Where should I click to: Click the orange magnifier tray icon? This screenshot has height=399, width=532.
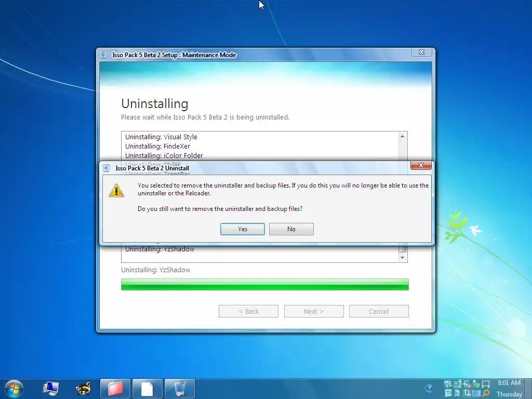(x=486, y=393)
